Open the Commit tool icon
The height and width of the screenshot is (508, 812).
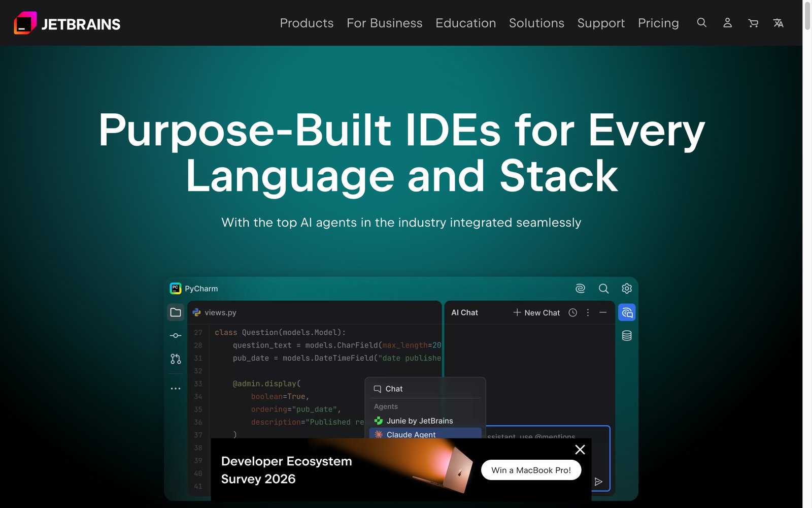(x=176, y=335)
